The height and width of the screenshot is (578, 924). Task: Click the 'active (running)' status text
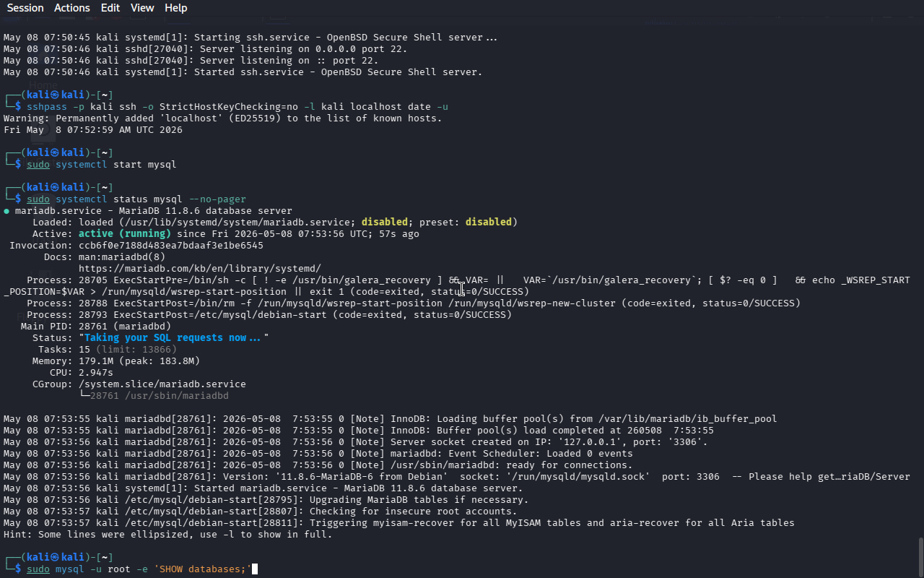tap(125, 234)
